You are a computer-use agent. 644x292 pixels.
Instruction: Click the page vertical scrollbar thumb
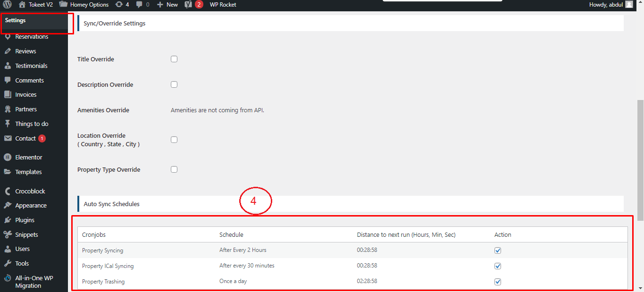pos(640,160)
